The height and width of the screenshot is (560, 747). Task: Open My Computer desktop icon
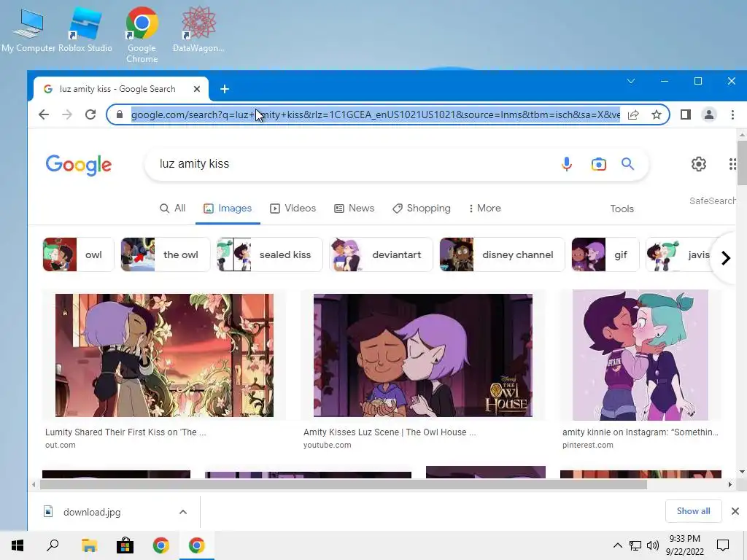coord(28,29)
